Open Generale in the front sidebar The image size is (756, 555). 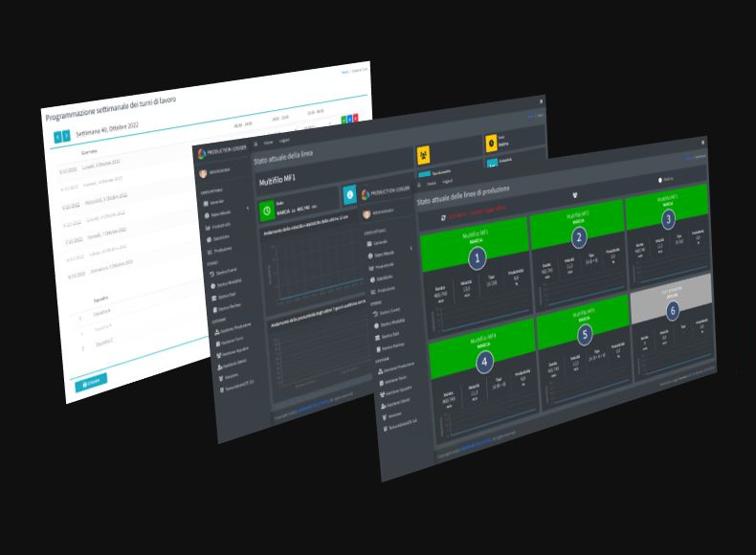[382, 243]
